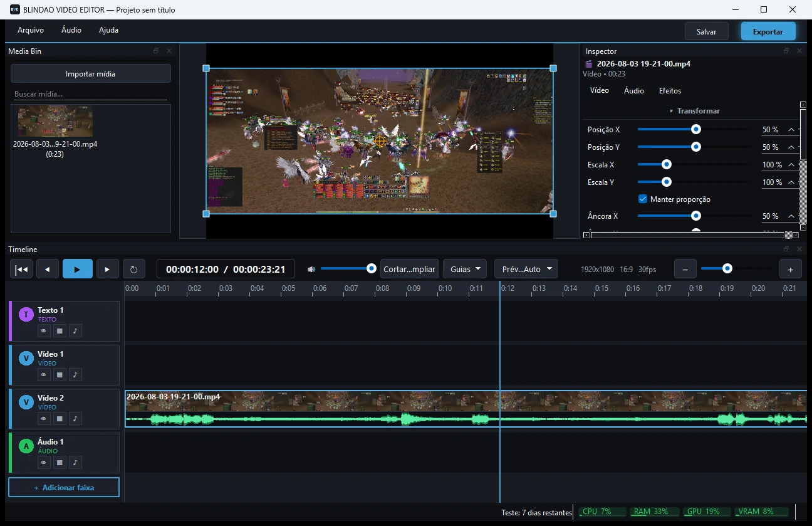
Task: Zoom out timeline with minus button
Action: (685, 269)
